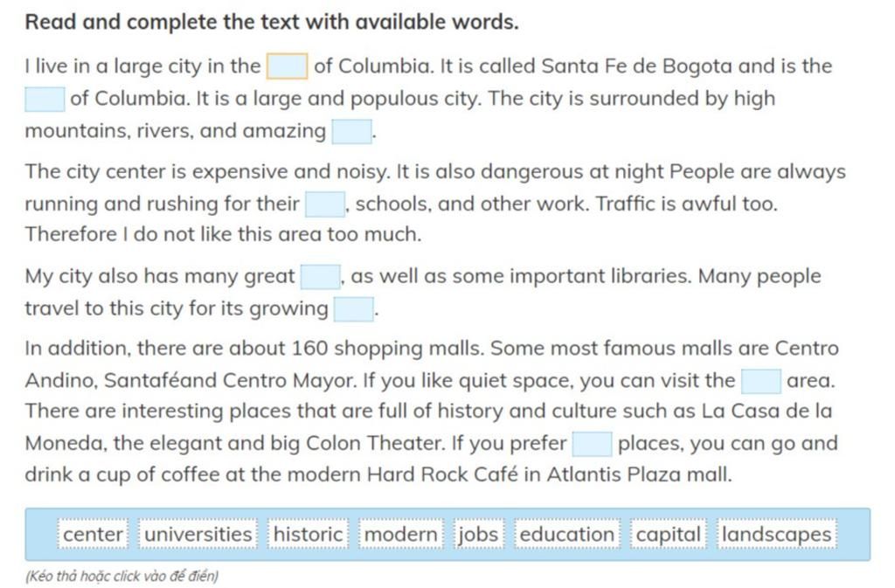The width and height of the screenshot is (895, 588).
Task: Click the blank before 'of Columbia. It is a large'
Action: coord(45,99)
